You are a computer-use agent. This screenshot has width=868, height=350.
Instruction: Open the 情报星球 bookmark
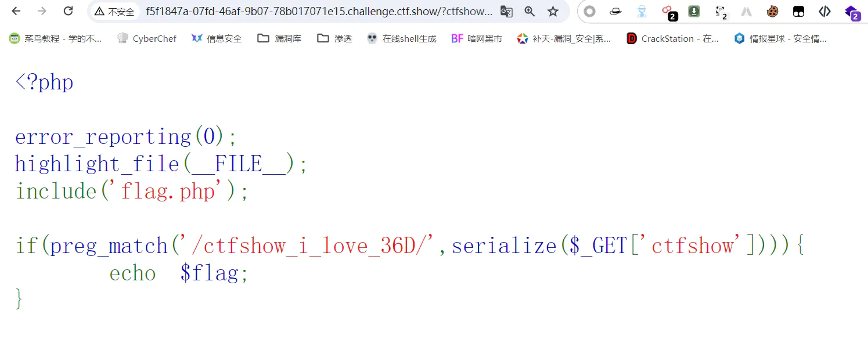click(x=780, y=38)
